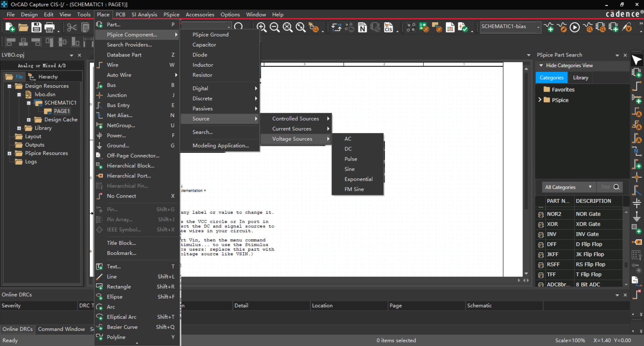Run PSpice simulation with play icon
Screen dimensions: 644x346
(x=575, y=27)
